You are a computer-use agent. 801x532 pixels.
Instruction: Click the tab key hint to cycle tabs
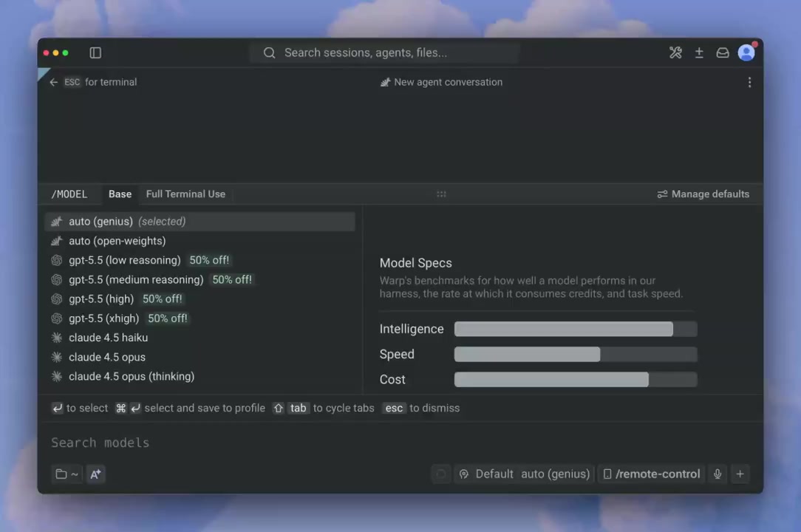coord(299,409)
